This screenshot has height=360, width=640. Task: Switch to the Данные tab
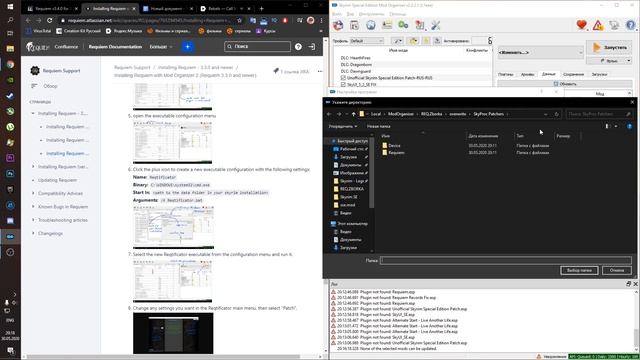click(x=549, y=74)
